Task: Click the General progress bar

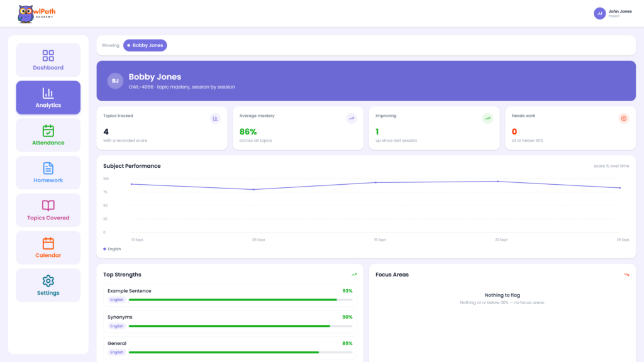Action: (241, 353)
